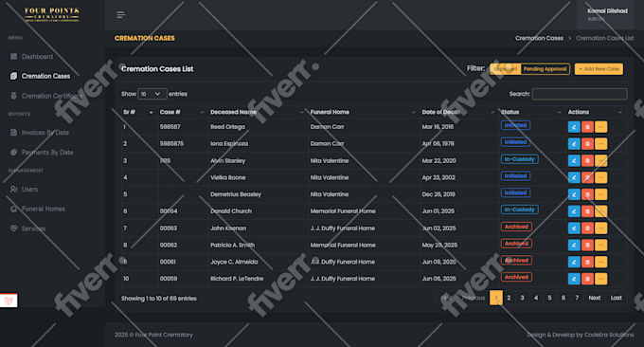Edit case for Reed Ortega
Screen dimensions: 644x347
[x=574, y=127]
